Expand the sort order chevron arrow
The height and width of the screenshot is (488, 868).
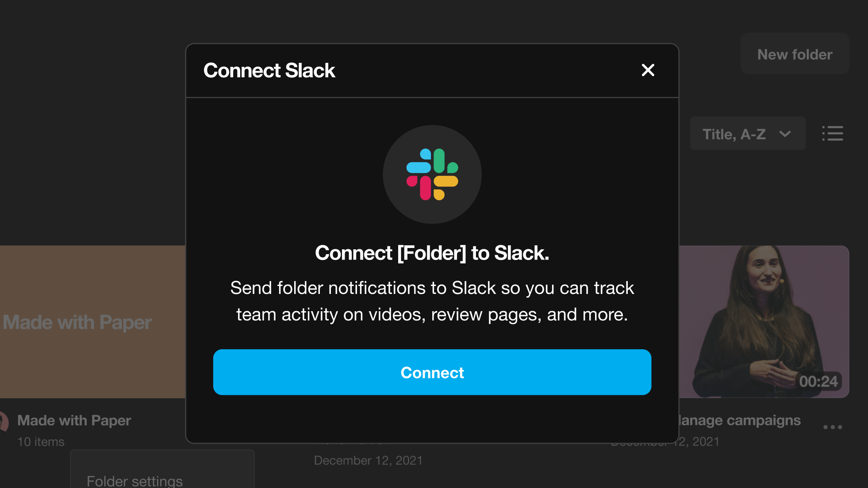[x=785, y=134]
